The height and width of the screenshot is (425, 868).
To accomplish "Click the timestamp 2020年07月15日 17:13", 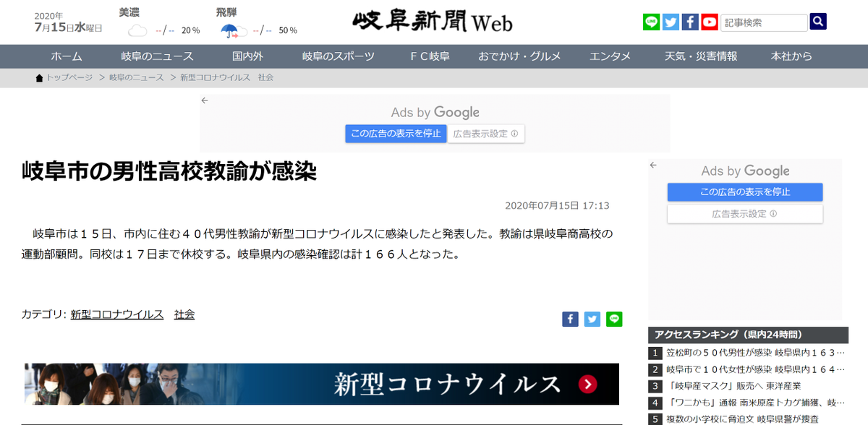I will click(557, 205).
